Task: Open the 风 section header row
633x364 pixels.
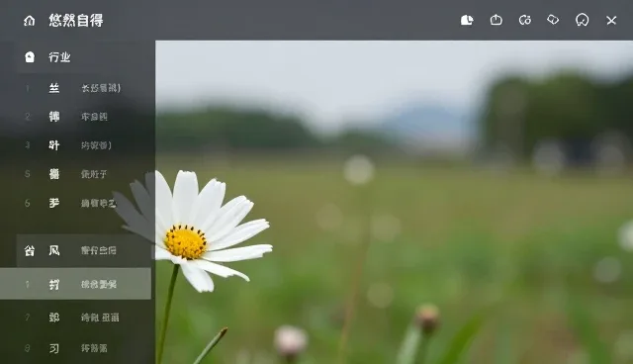Action: 84,250
